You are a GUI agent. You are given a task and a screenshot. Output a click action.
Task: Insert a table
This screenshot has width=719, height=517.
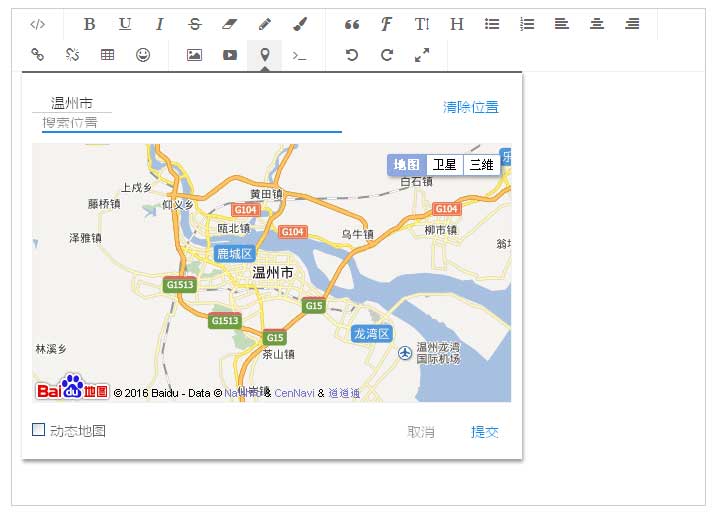(x=107, y=55)
